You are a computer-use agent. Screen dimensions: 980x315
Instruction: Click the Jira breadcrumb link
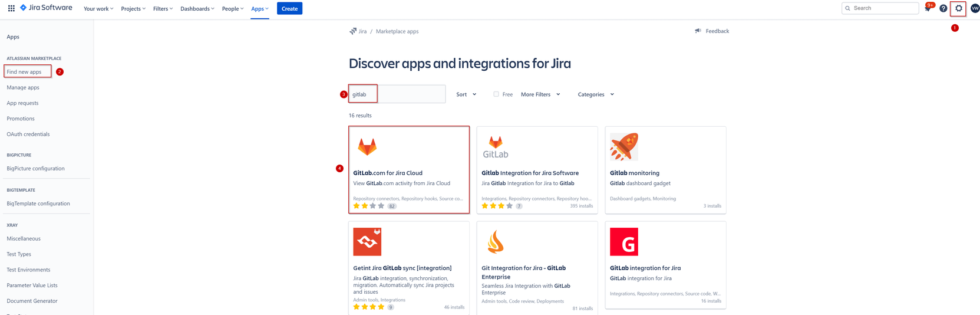point(362,31)
